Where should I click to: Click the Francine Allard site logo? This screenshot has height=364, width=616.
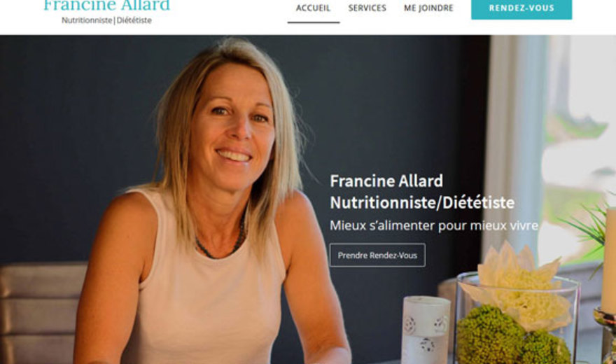click(x=106, y=6)
